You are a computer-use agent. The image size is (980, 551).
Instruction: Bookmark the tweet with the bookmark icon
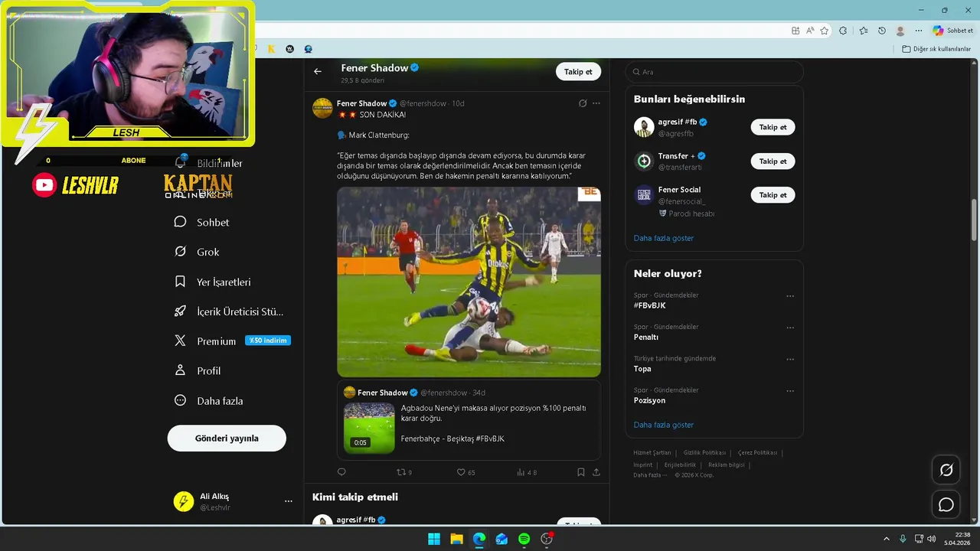click(581, 472)
